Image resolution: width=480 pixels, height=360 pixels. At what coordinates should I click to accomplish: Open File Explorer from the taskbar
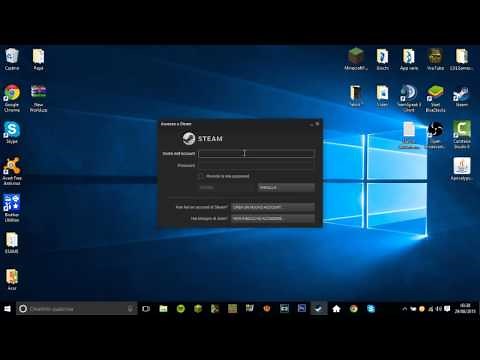pos(163,309)
